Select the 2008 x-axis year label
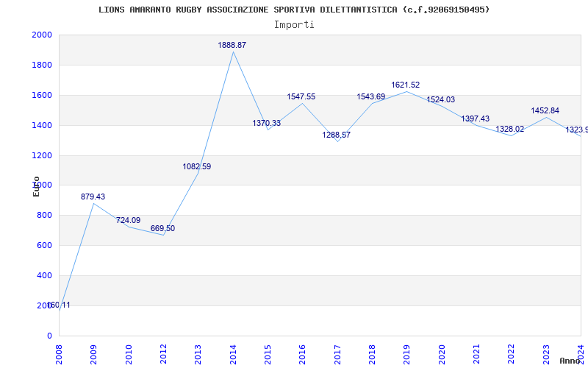The width and height of the screenshot is (588, 368). point(59,355)
